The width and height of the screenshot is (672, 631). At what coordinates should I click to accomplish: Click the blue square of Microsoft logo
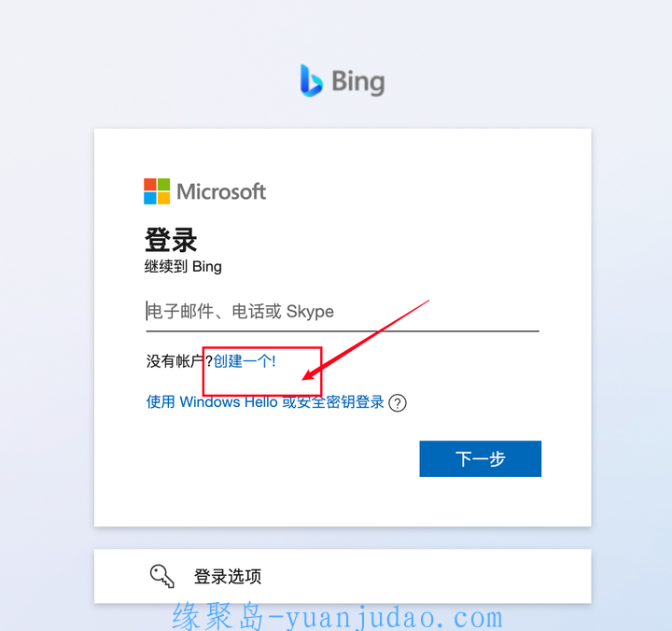click(x=150, y=198)
